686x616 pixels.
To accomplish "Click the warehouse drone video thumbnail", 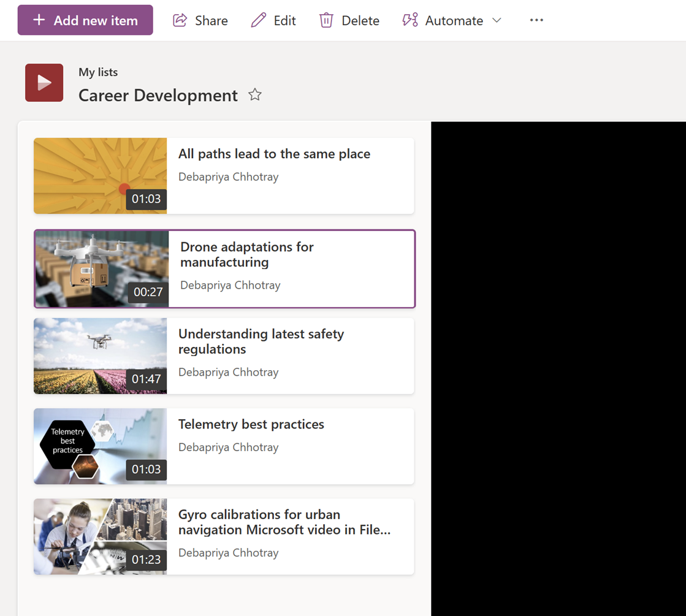I will [x=102, y=268].
